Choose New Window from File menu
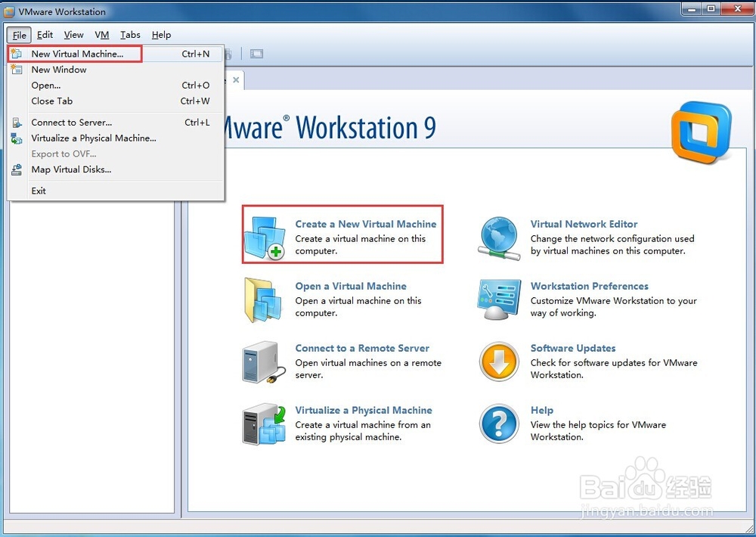Image resolution: width=756 pixels, height=537 pixels. point(115,70)
